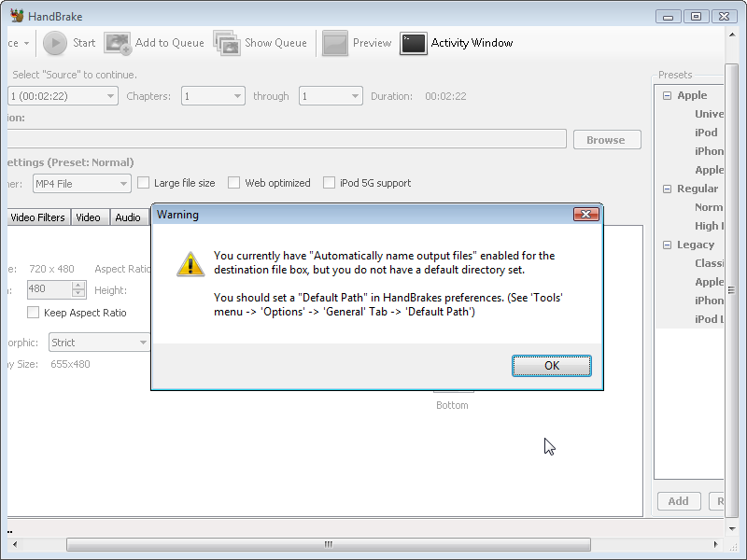Image resolution: width=747 pixels, height=560 pixels.
Task: Collapse the Legacy presets group
Action: [x=667, y=245]
